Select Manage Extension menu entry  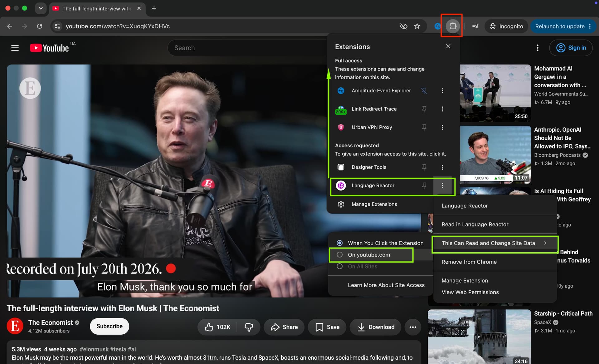(495, 281)
